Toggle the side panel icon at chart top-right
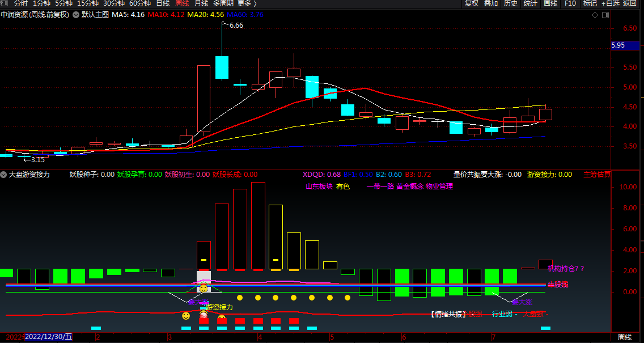Viewport: 644px width, 343px height. tap(605, 15)
